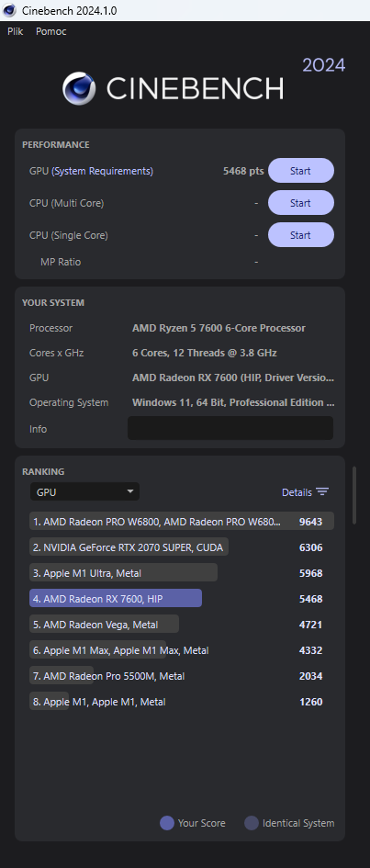Viewport: 370px width, 868px height.
Task: Click the Details filter icon
Action: click(322, 492)
